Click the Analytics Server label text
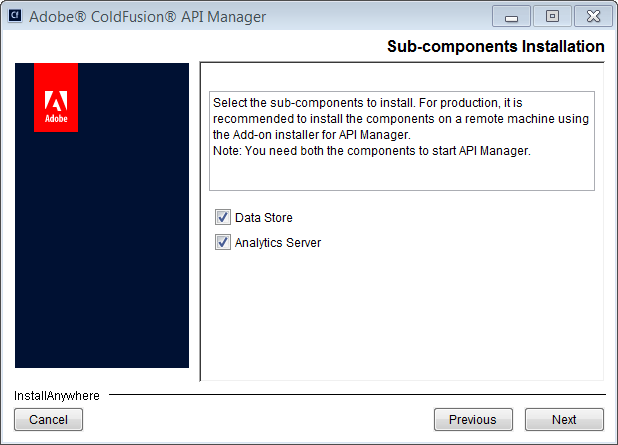Viewport: 618px width, 445px height. tap(278, 243)
